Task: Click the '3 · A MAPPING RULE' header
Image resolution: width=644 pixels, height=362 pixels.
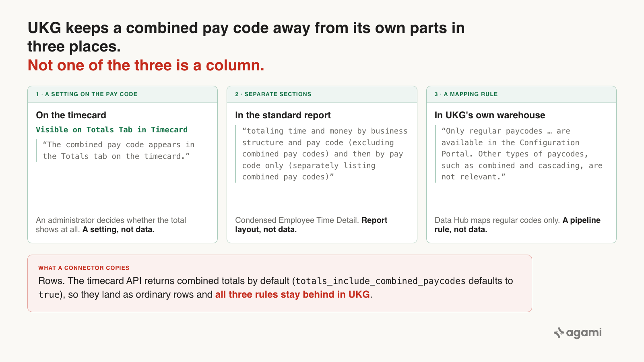Action: click(466, 94)
